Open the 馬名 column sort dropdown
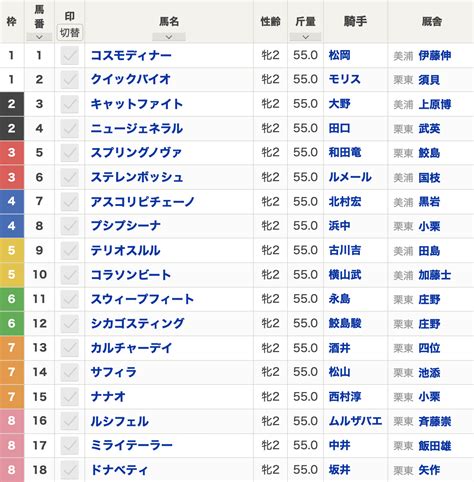Viewport: 474px width, 482px height. (x=169, y=37)
